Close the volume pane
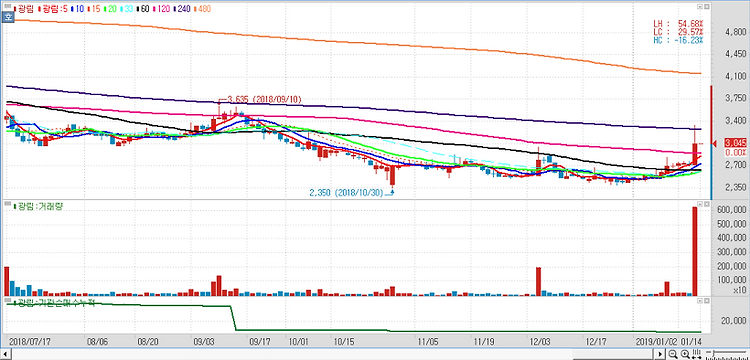This screenshot has height=360, width=750. [706, 204]
